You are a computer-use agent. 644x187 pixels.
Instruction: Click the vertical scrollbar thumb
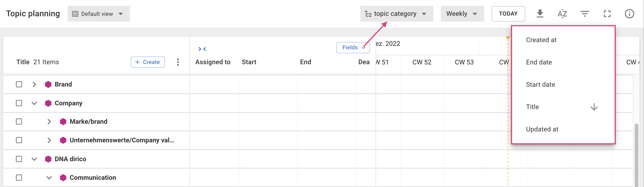coord(637,155)
